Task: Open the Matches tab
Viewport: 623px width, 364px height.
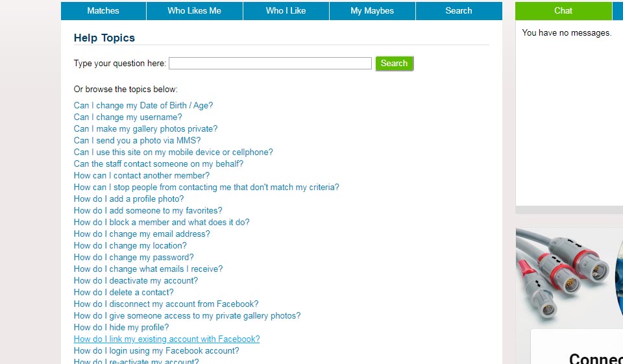Action: [x=103, y=10]
